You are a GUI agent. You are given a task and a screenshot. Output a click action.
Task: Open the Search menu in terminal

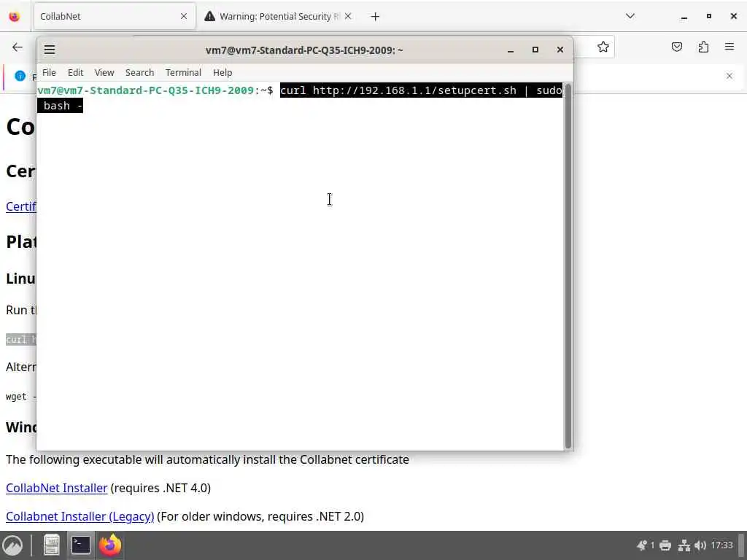pos(139,72)
